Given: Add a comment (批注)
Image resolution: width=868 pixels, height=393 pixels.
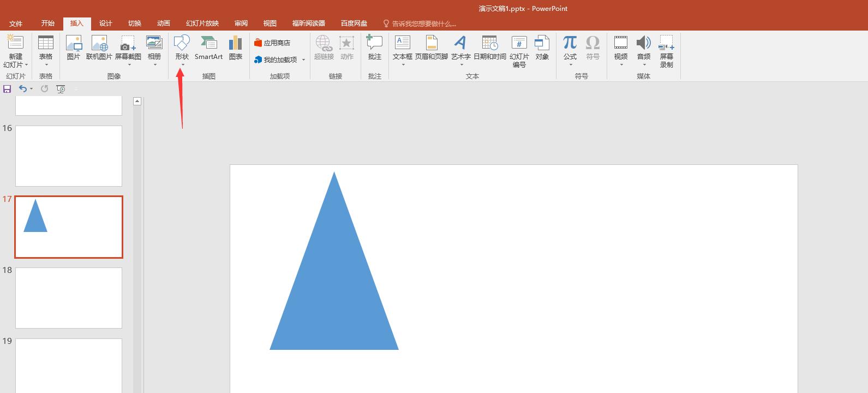Looking at the screenshot, I should (374, 48).
